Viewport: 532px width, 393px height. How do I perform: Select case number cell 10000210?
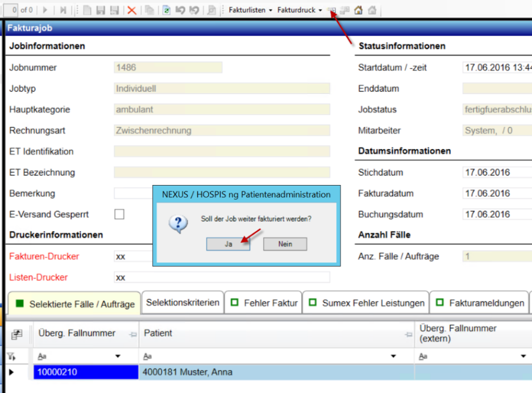[86, 372]
